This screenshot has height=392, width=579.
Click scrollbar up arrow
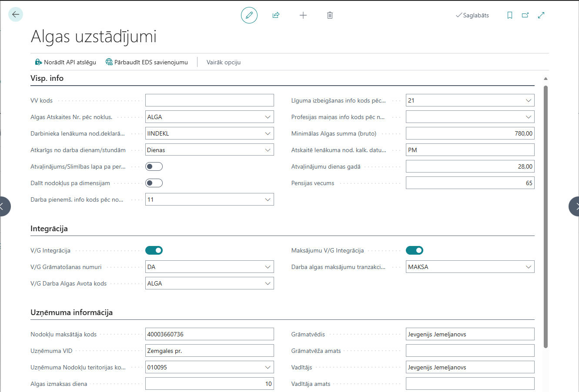tap(546, 79)
